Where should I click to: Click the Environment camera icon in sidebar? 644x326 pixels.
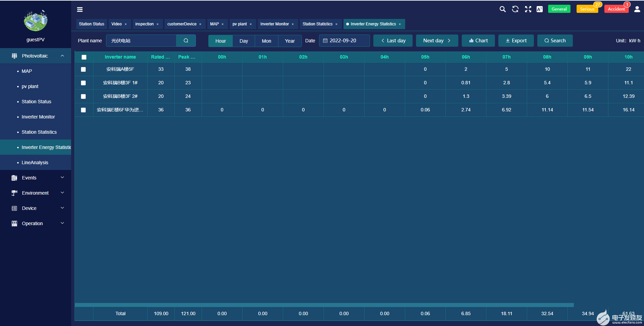tap(14, 193)
